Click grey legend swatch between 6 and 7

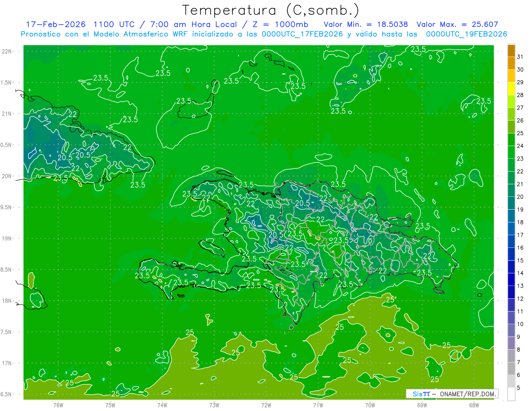(x=511, y=369)
